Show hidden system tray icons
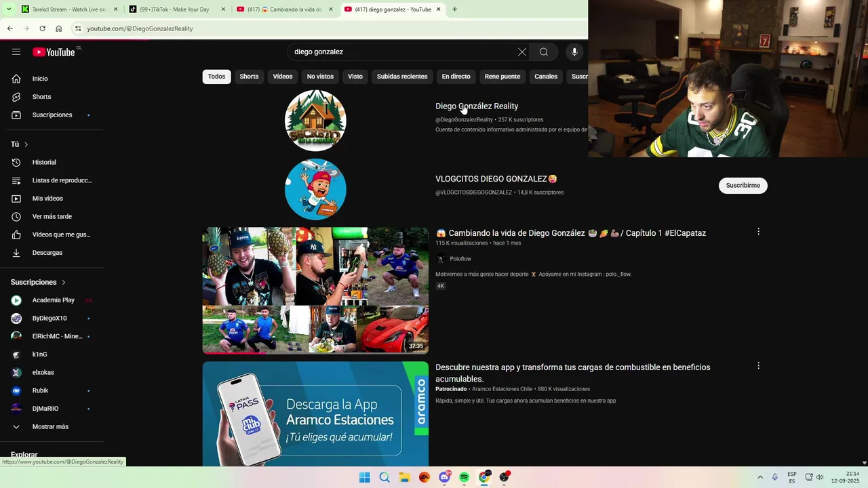This screenshot has height=488, width=868. [759, 477]
